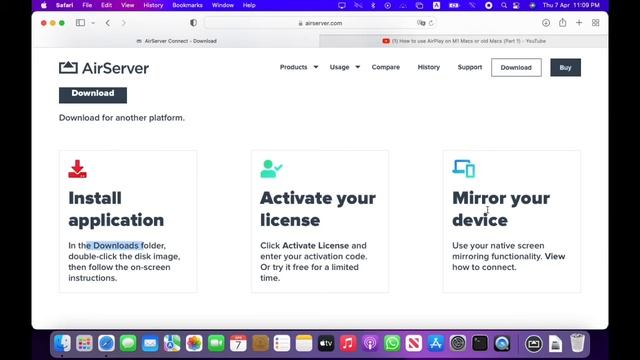Open the Support page link
Viewport: 640px width, 360px height.
470,67
